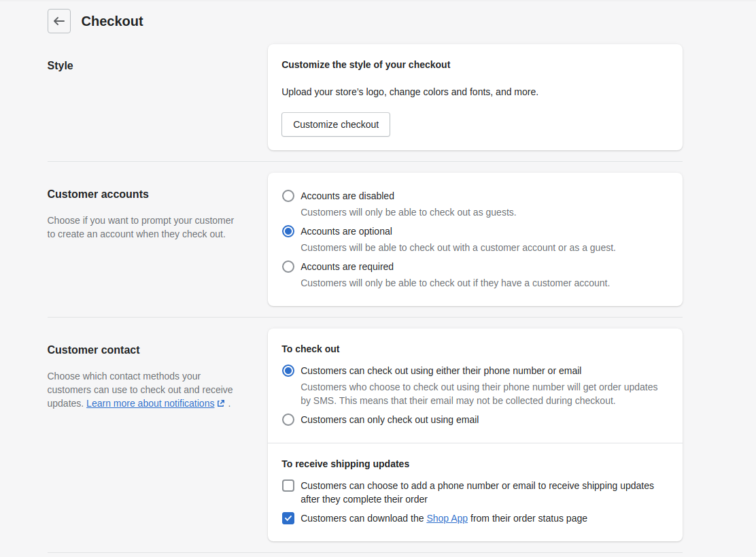Click description under Accounts are optional
The image size is (756, 557).
click(458, 248)
